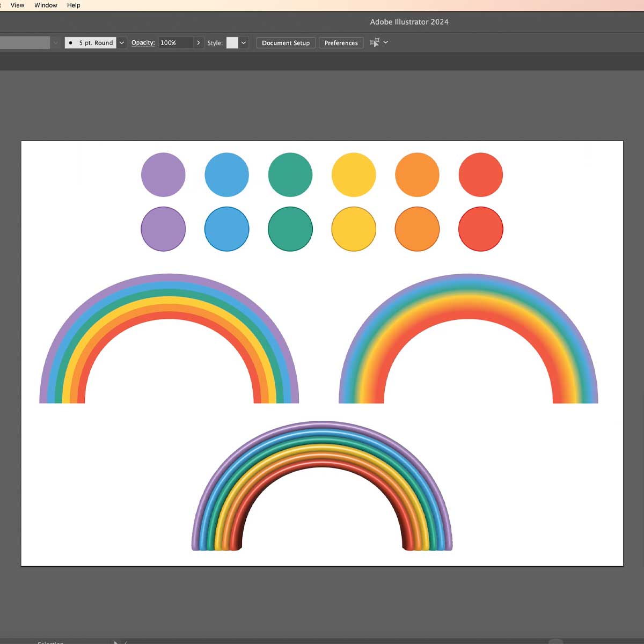The height and width of the screenshot is (644, 644).
Task: Select the outlined blue circle in second row
Action: coord(226,229)
